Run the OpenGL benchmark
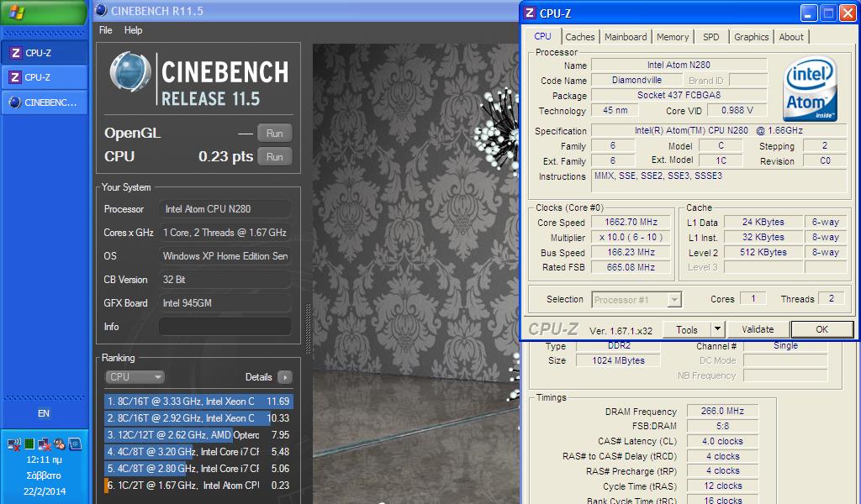This screenshot has width=861, height=504. (275, 134)
